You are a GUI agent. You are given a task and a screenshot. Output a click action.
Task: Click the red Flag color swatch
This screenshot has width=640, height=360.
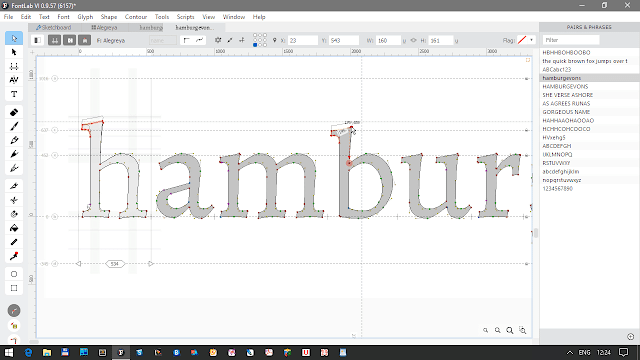coord(522,40)
